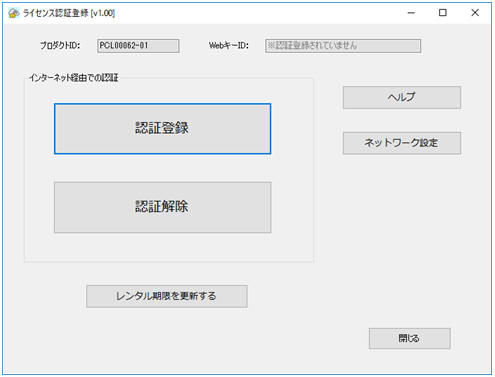Click the インターネット経由での認証 group label
This screenshot has width=495, height=377.
pyautogui.click(x=73, y=78)
